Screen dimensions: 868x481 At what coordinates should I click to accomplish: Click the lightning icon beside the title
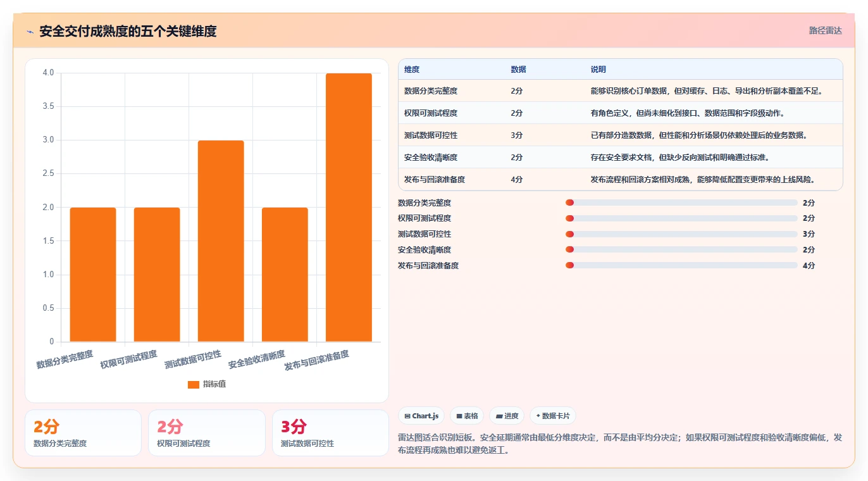point(30,32)
